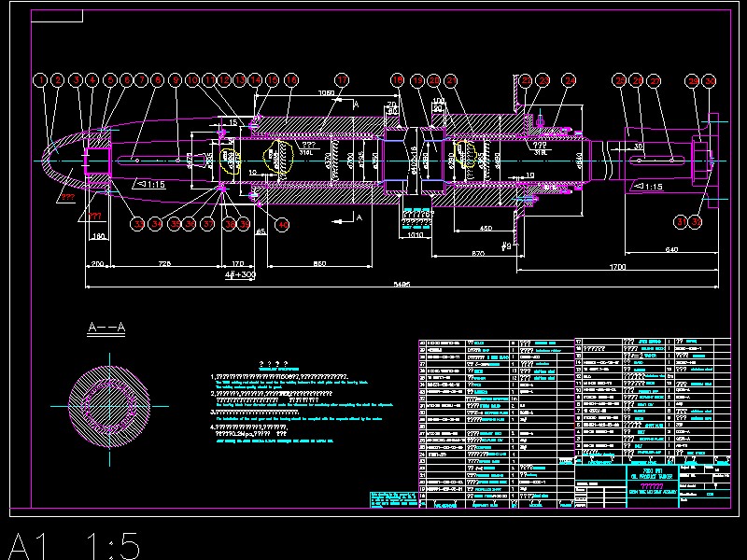
Task: Pick the 30 keyway dimension text
Action: click(639, 147)
